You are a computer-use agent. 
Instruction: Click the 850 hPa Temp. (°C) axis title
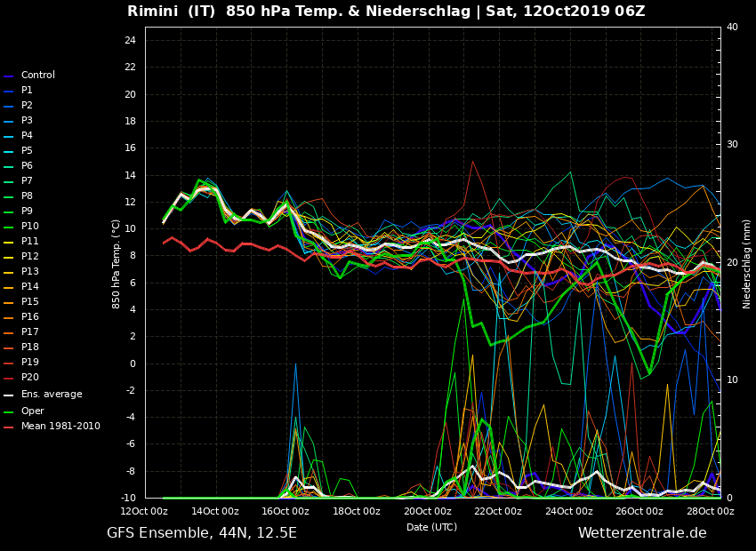click(117, 263)
